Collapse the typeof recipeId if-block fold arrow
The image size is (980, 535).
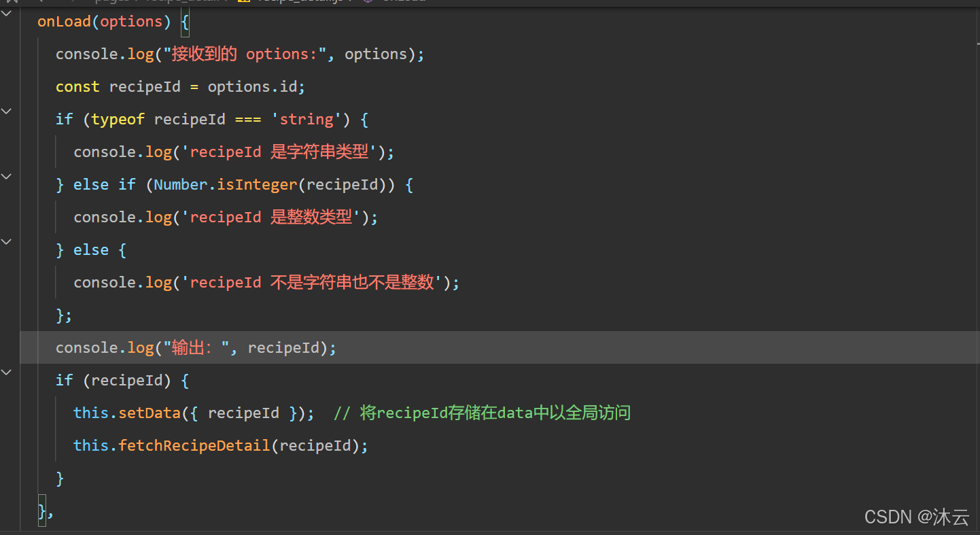tap(7, 111)
